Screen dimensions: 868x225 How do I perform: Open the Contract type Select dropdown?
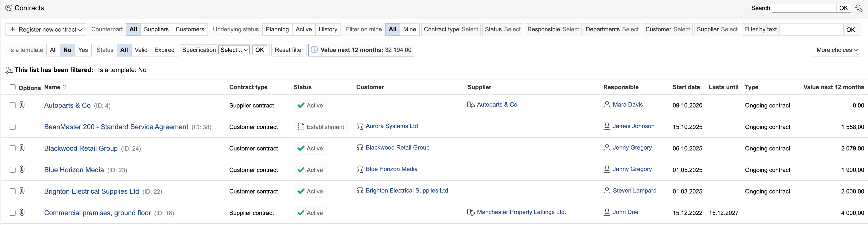tap(451, 29)
